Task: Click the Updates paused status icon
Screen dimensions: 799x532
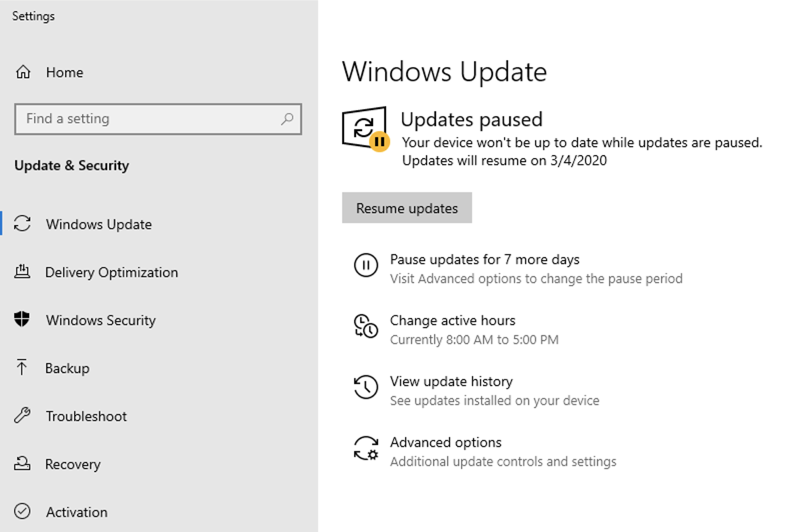Action: 365,128
